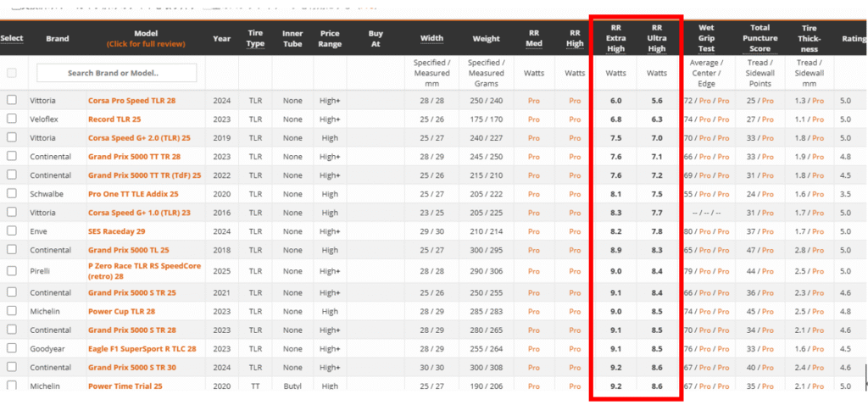Sort the table by Year
Screen dimensions: 868x405
coord(222,38)
